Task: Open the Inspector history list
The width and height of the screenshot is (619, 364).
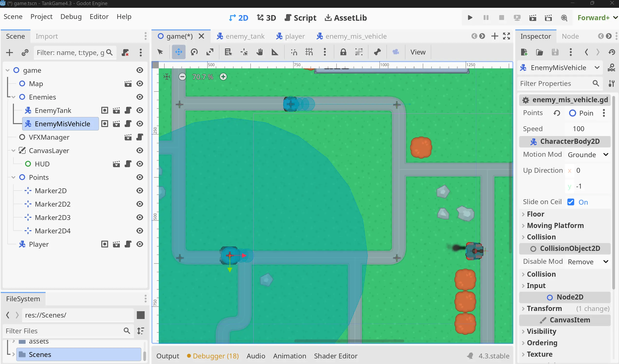Action: 612,52
